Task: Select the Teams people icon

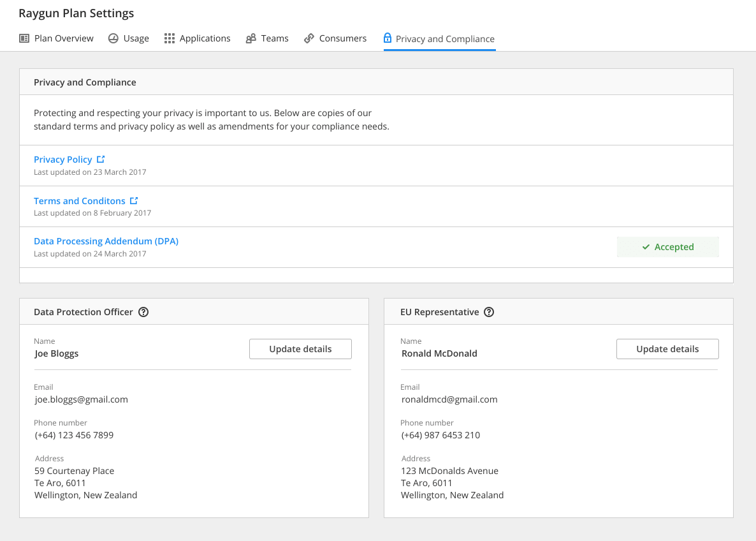Action: coord(250,38)
